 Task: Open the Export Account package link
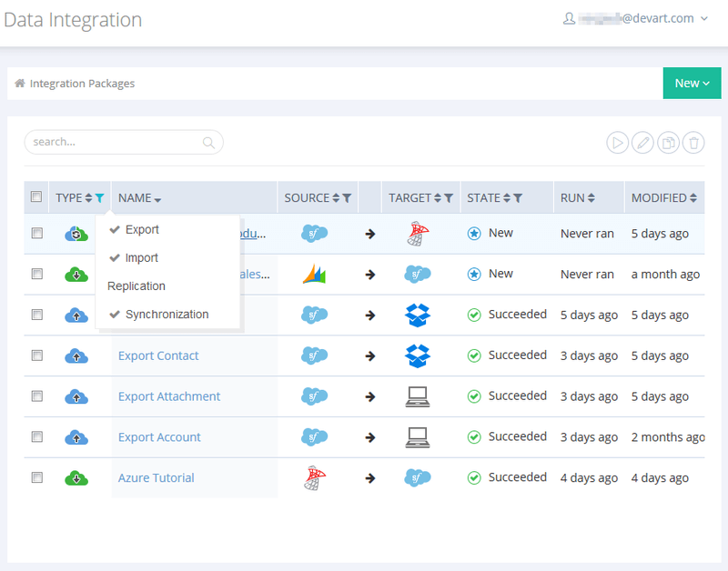[x=159, y=437]
